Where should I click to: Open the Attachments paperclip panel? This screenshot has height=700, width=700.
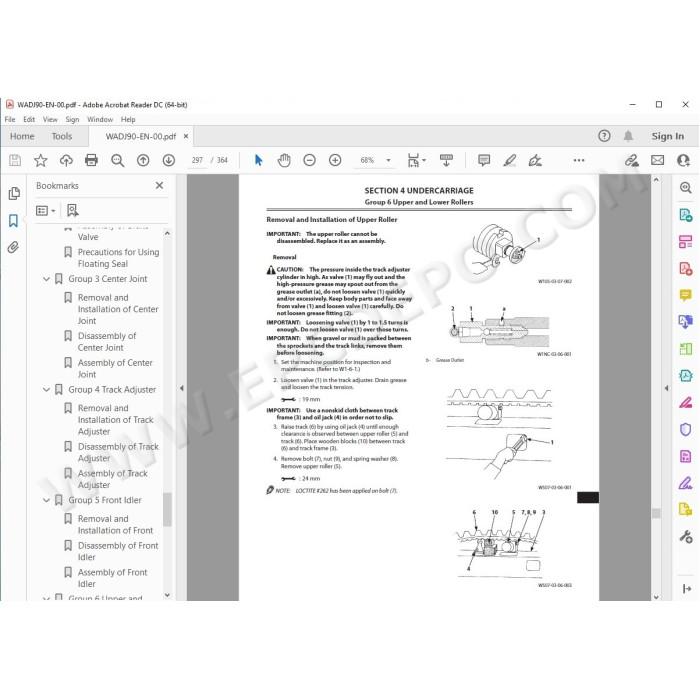[13, 247]
